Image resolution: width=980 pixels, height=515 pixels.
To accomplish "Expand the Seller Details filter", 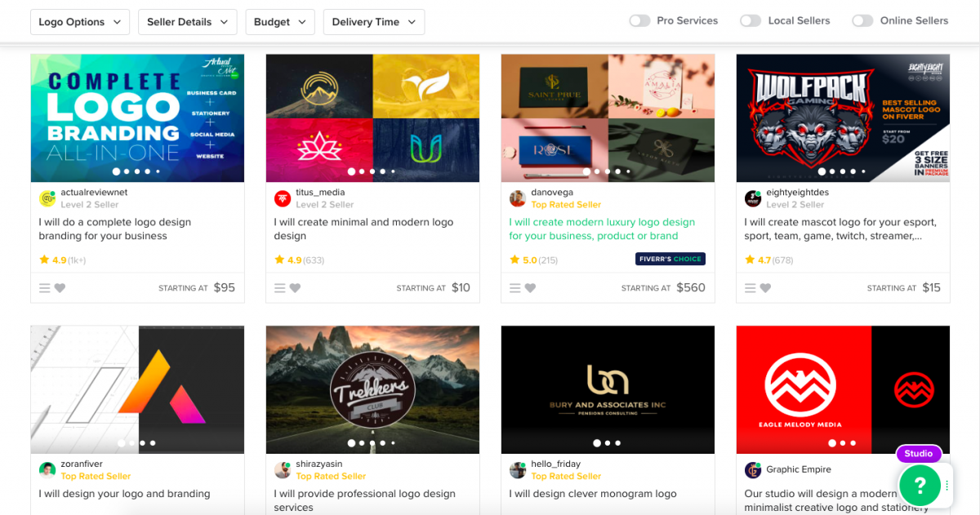I will point(188,22).
